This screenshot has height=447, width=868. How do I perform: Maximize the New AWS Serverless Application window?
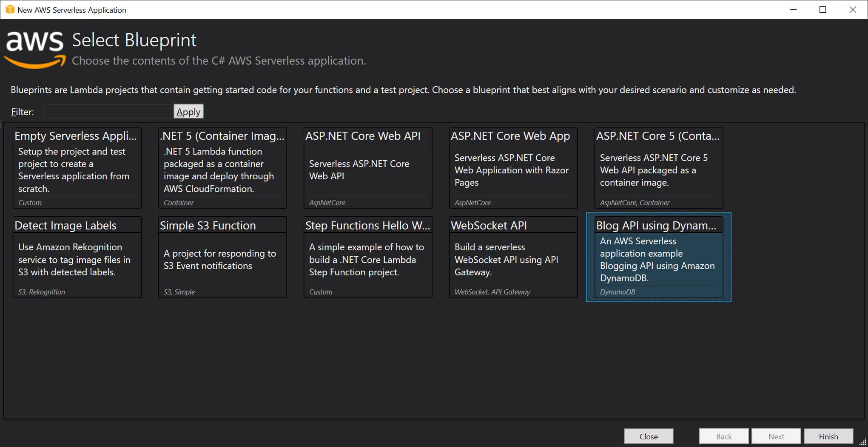822,9
